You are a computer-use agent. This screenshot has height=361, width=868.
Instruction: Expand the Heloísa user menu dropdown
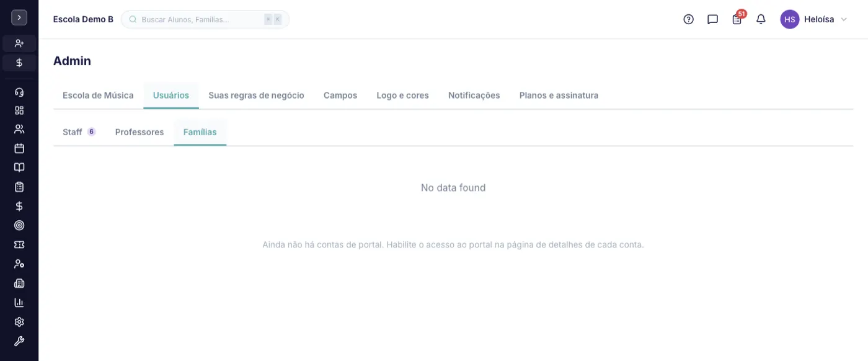pos(814,19)
